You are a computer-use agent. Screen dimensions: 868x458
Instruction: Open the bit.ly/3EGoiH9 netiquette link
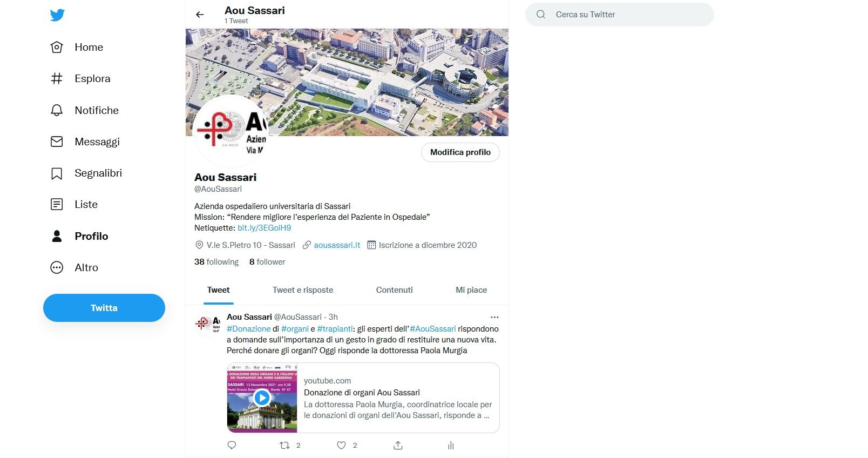pyautogui.click(x=265, y=228)
